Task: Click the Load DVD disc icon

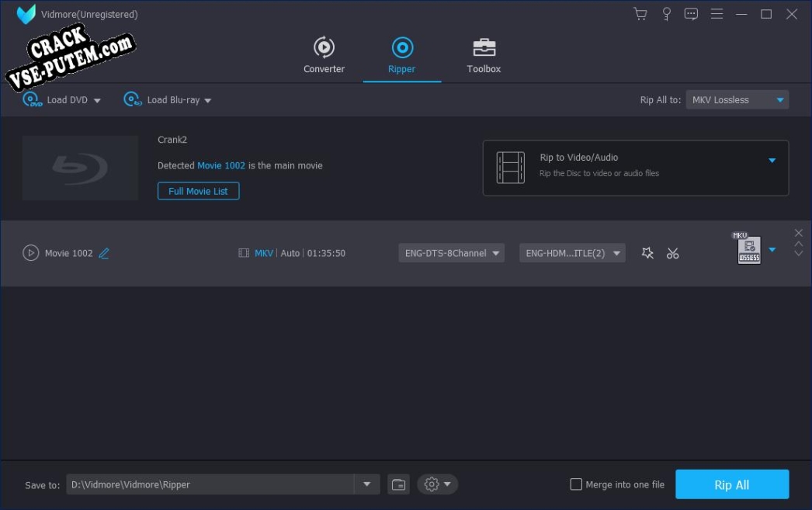Action: coord(32,99)
